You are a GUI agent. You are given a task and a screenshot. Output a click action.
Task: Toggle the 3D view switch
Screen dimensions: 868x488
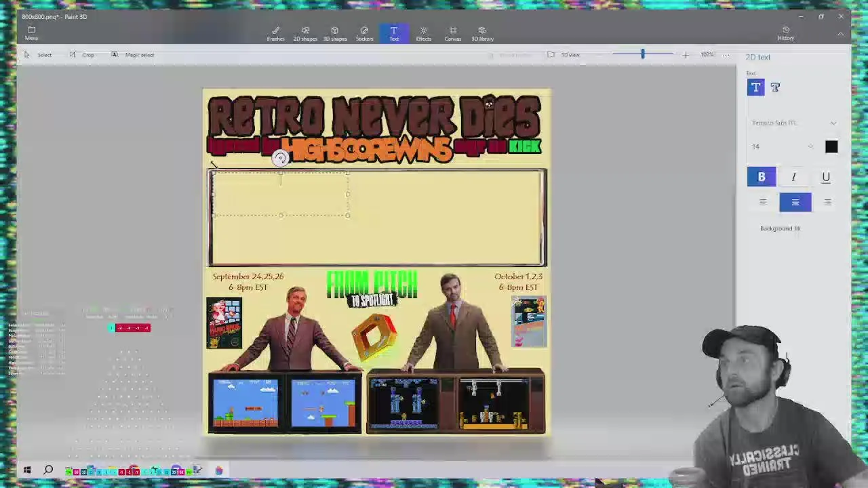[x=564, y=55]
